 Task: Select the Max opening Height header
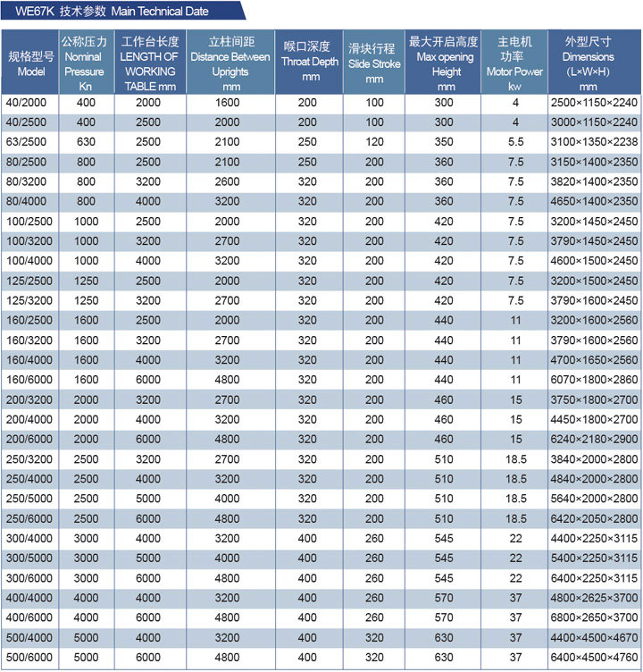click(x=443, y=63)
